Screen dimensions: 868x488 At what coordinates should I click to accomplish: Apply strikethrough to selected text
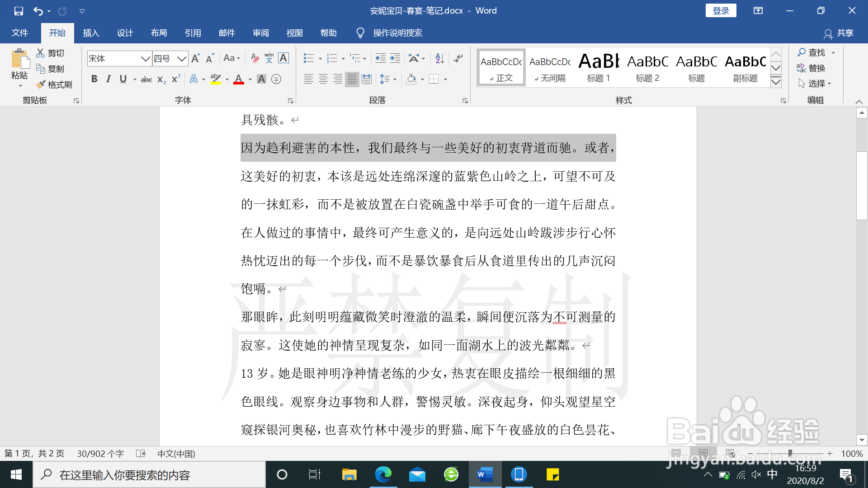click(x=146, y=79)
